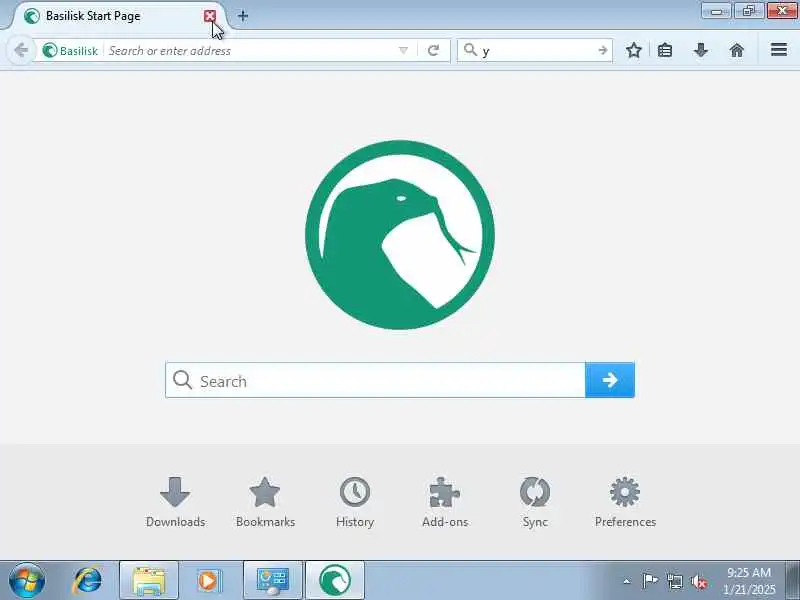This screenshot has height=600, width=800.
Task: Click the Basilisk taskbar button
Action: click(x=335, y=581)
